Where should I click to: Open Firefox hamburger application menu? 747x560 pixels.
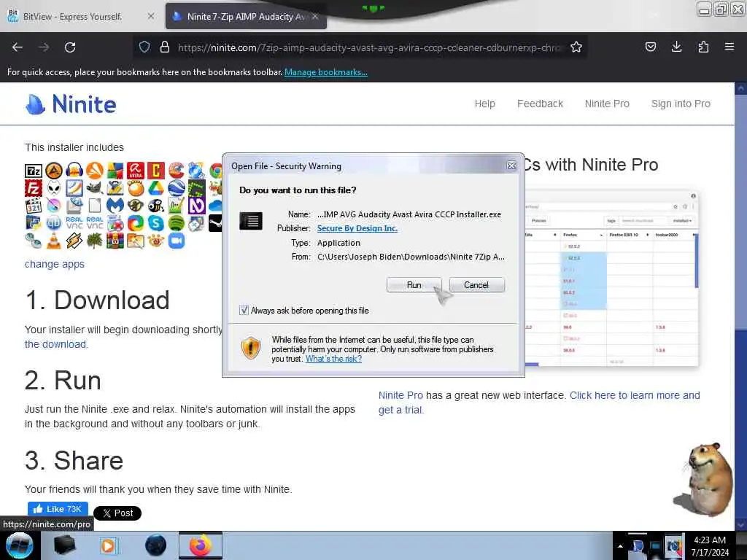[729, 47]
